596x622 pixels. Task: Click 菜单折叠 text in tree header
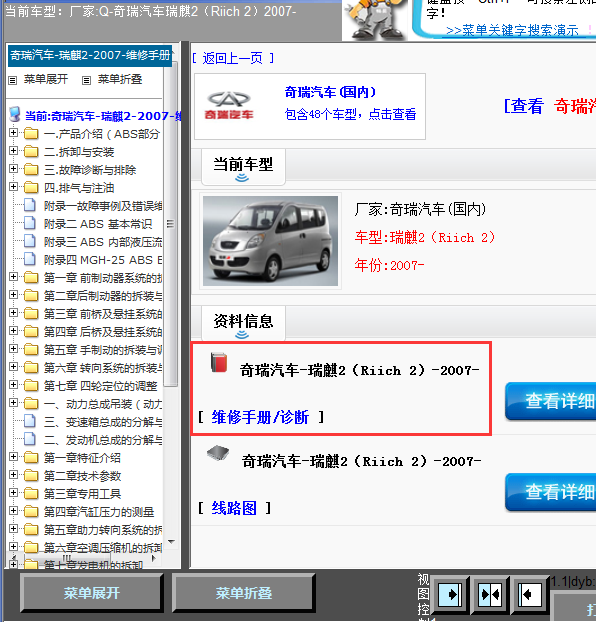(120, 79)
